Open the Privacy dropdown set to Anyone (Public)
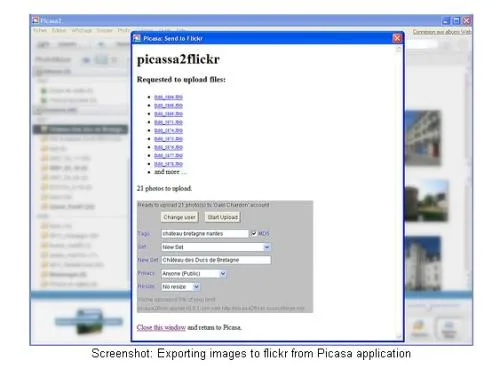Screen dimensions: 500x376 point(194,274)
